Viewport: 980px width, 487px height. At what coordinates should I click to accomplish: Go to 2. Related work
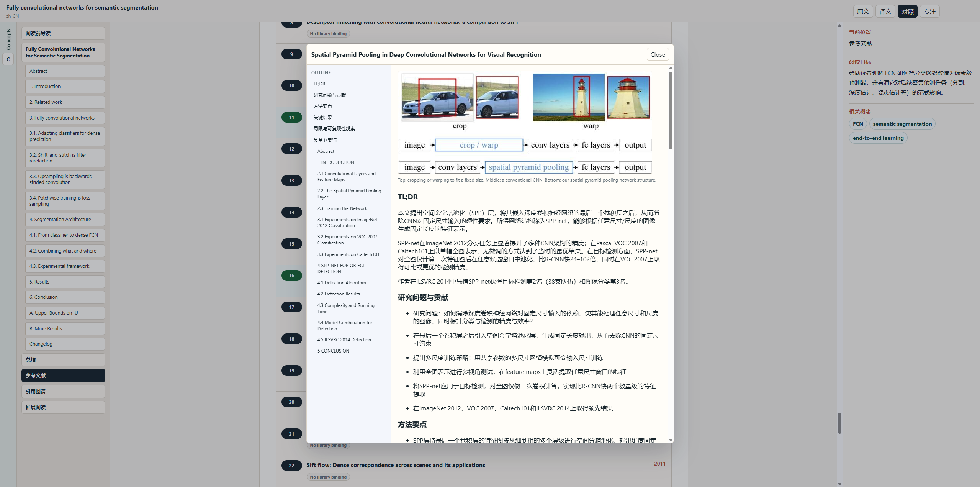tap(65, 102)
